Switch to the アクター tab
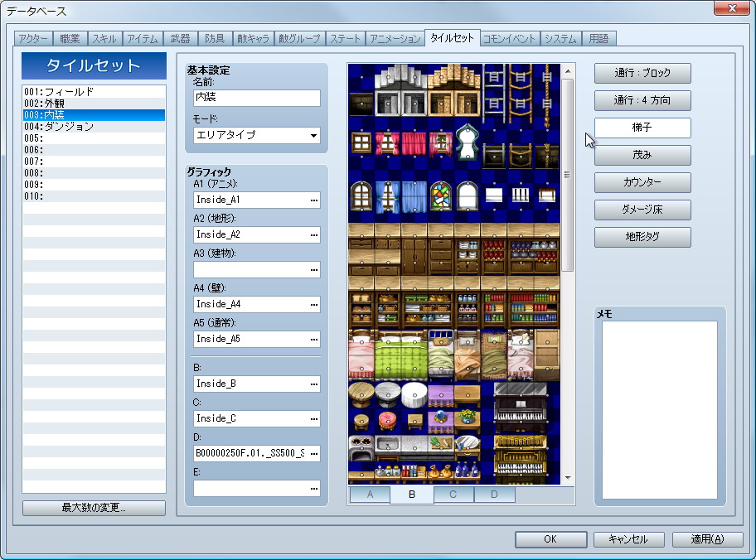The image size is (756, 560). click(x=33, y=39)
